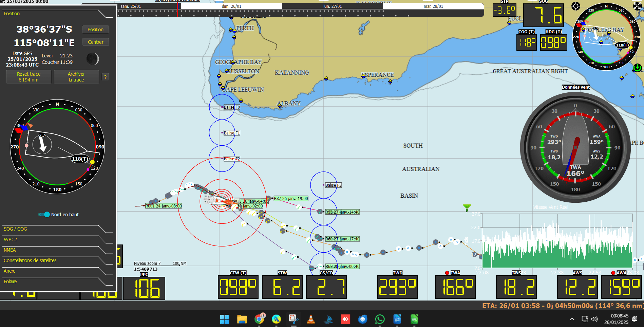Click the green download arrow icon
Viewport: 644px width, 327px height.
point(638,68)
